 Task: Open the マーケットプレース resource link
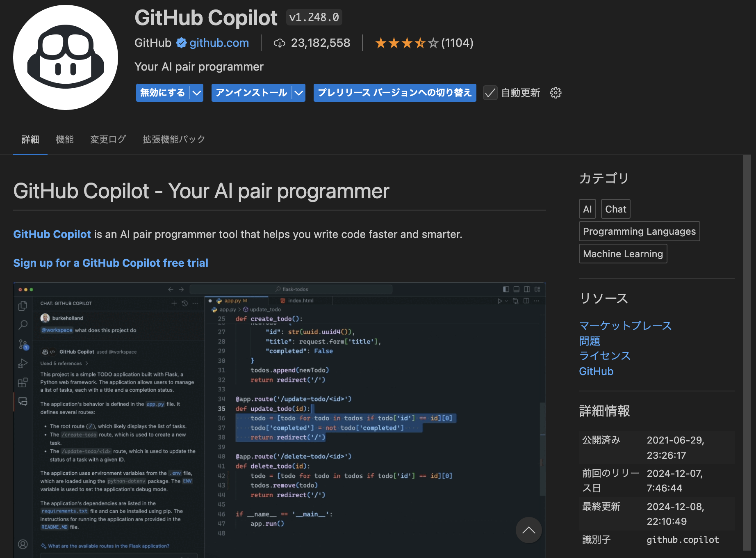(x=625, y=325)
